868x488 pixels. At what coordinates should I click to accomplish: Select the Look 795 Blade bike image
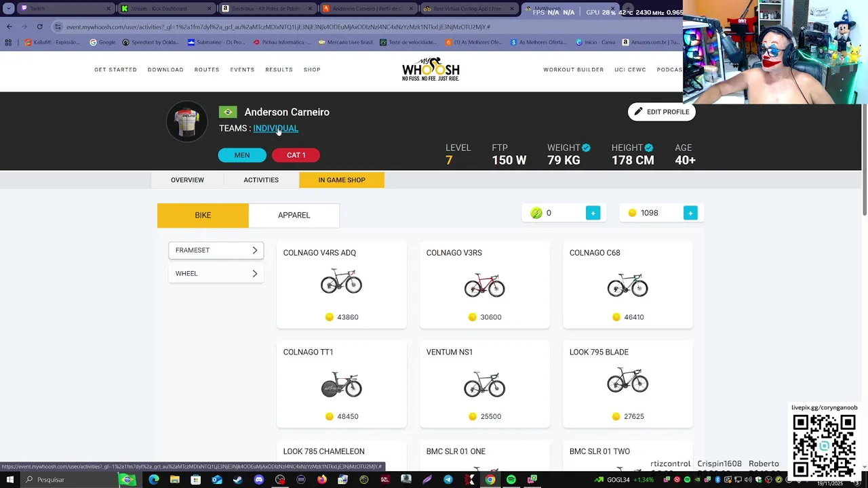tap(627, 382)
